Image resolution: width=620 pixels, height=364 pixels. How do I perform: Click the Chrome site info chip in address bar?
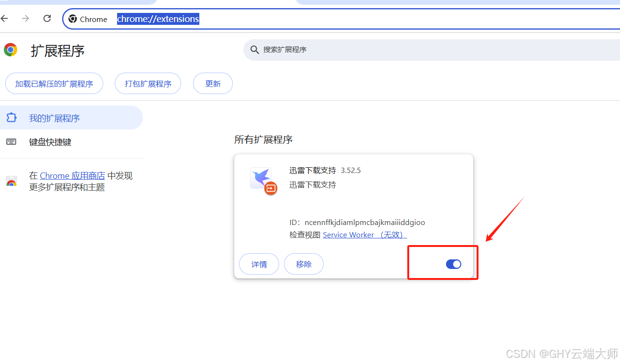pyautogui.click(x=88, y=19)
